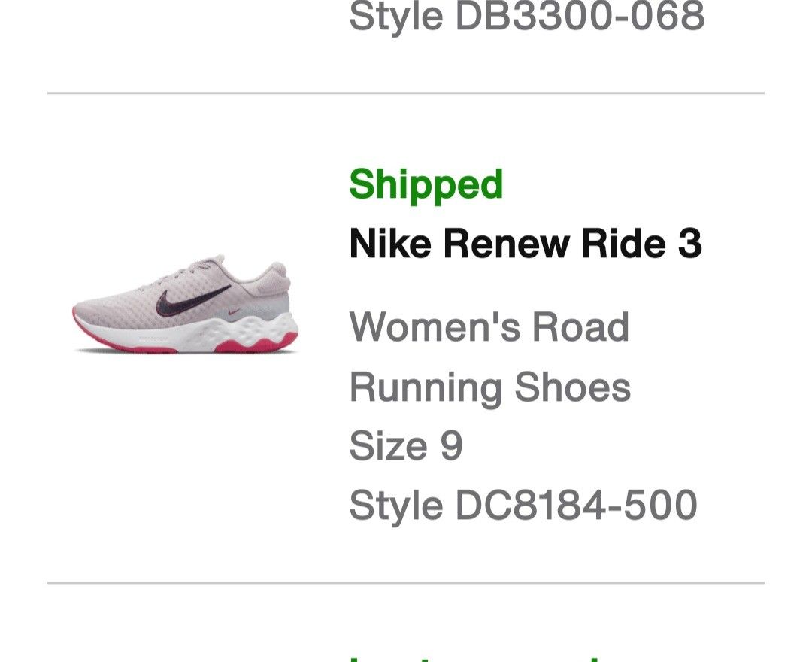Click the divider line below Style DC8184-500
812x662 pixels.
(x=406, y=582)
